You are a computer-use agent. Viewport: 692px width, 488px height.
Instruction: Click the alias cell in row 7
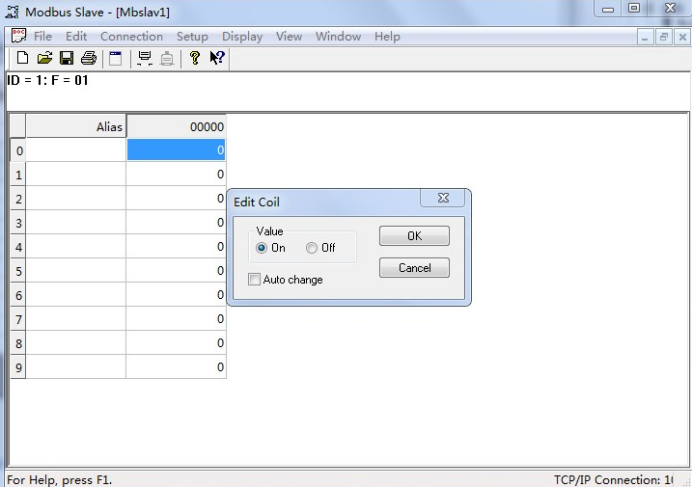[76, 319]
